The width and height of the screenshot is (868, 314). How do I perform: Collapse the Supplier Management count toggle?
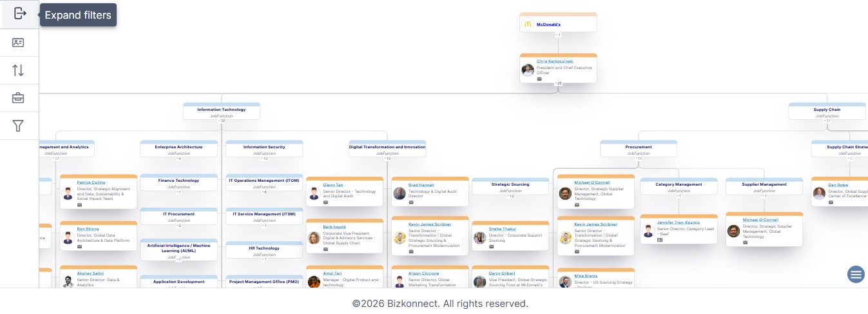point(764,195)
